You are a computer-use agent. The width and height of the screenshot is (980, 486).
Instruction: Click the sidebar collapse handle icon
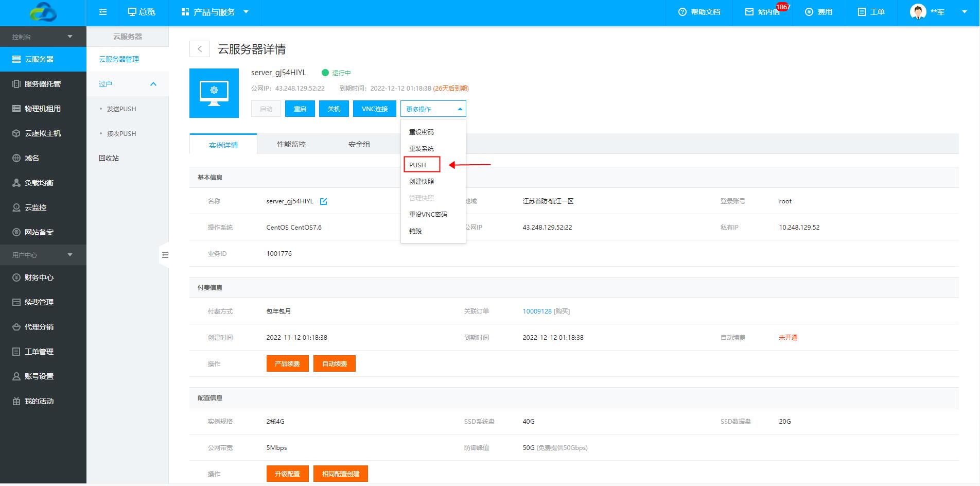point(165,255)
